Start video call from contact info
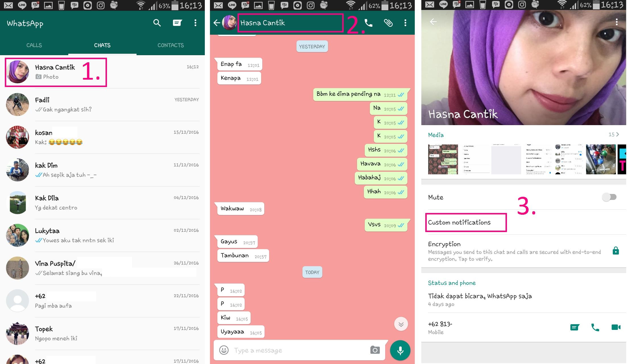This screenshot has height=364, width=627. 616,327
